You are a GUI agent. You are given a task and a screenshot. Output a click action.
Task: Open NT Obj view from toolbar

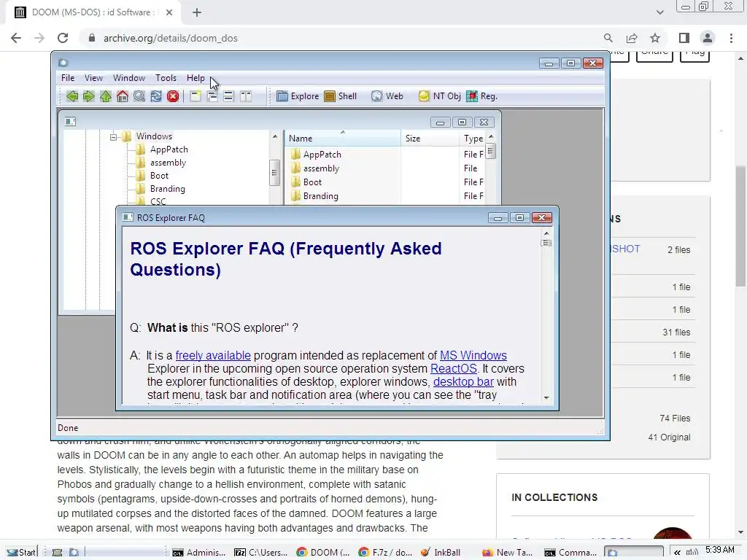pos(439,96)
